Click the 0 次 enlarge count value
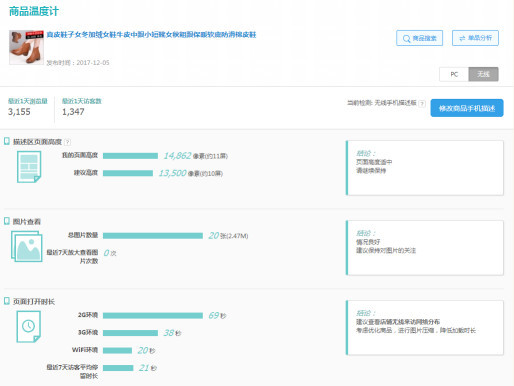 click(x=110, y=253)
